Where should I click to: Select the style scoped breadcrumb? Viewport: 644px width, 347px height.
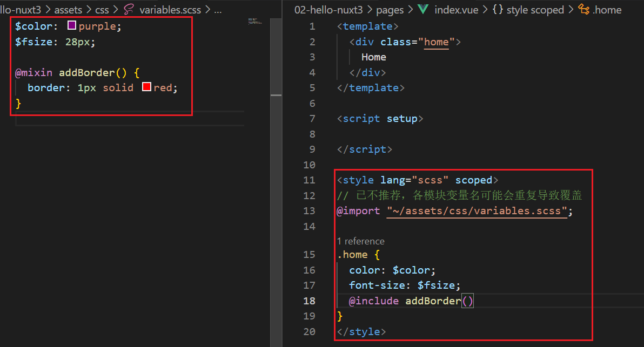535,10
